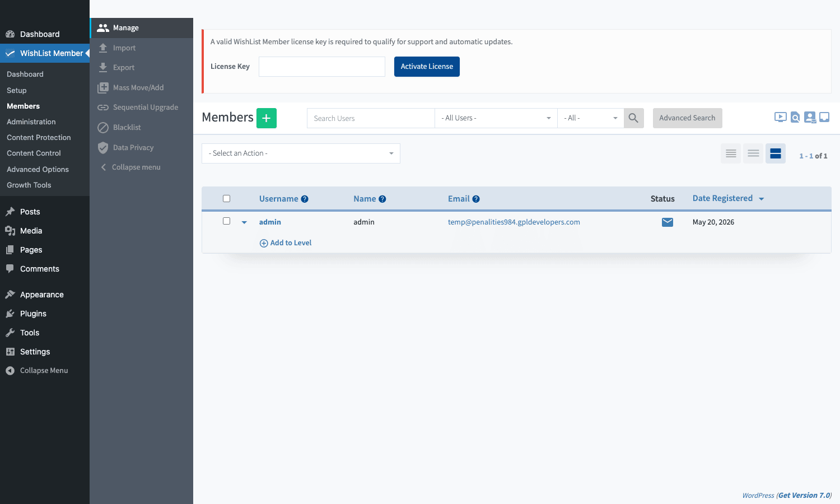
Task: Click the WishList Member Dashboard submenu item
Action: point(25,74)
